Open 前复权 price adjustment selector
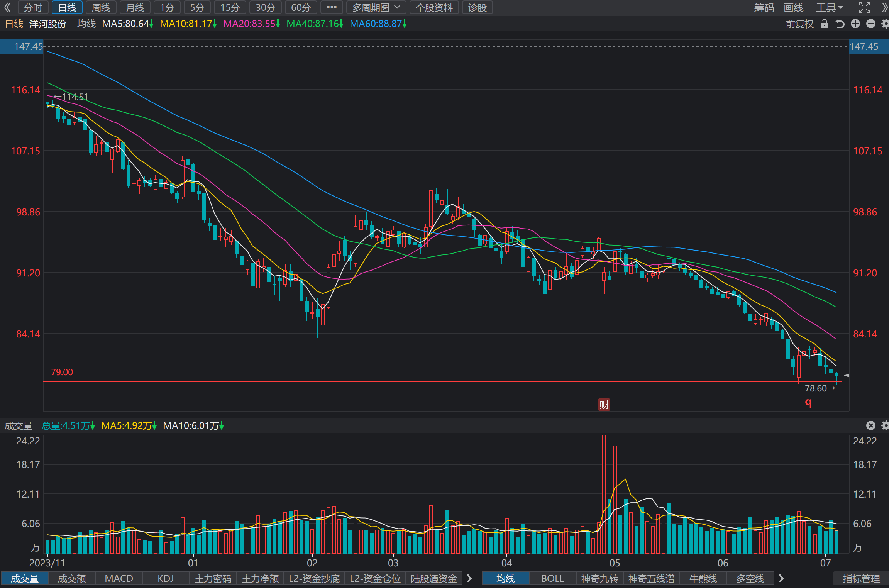 (x=799, y=24)
